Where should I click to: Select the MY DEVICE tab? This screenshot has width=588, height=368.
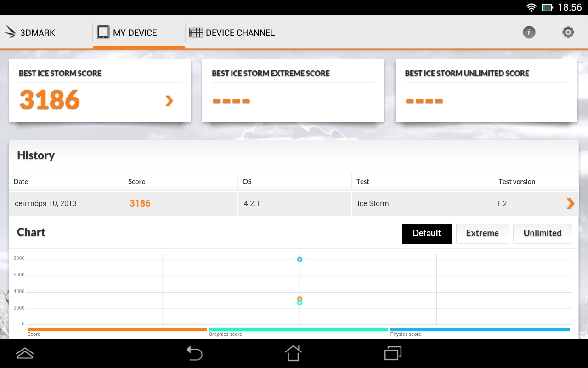(x=139, y=33)
